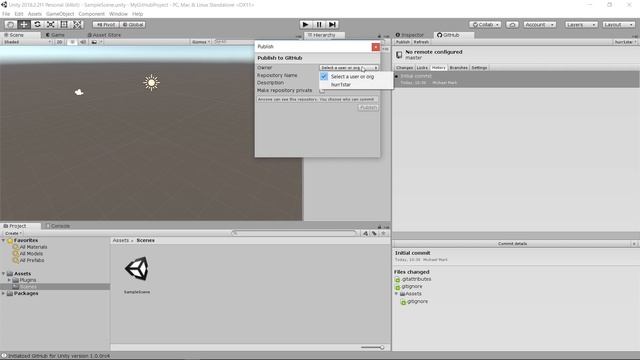Switch to the Scene tab

16,35
